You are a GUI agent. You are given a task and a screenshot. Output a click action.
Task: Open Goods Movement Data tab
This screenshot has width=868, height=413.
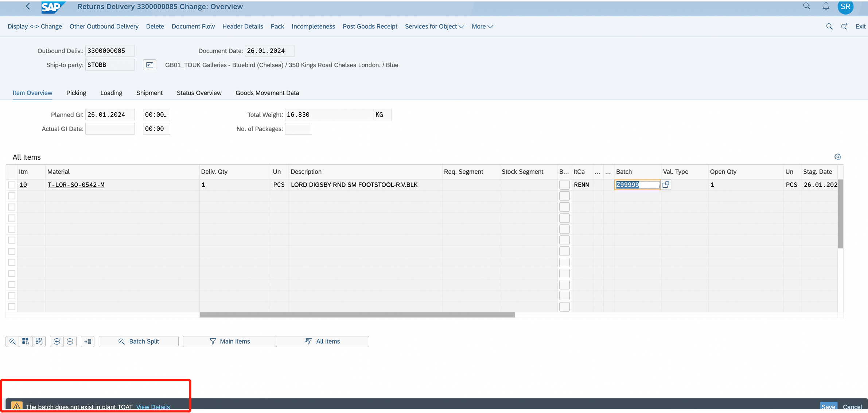267,93
